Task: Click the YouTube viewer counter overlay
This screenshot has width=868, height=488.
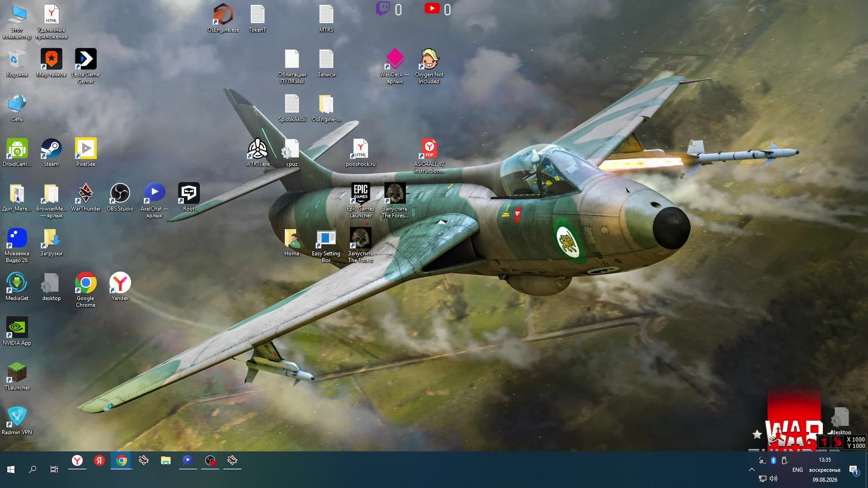Action: point(438,9)
